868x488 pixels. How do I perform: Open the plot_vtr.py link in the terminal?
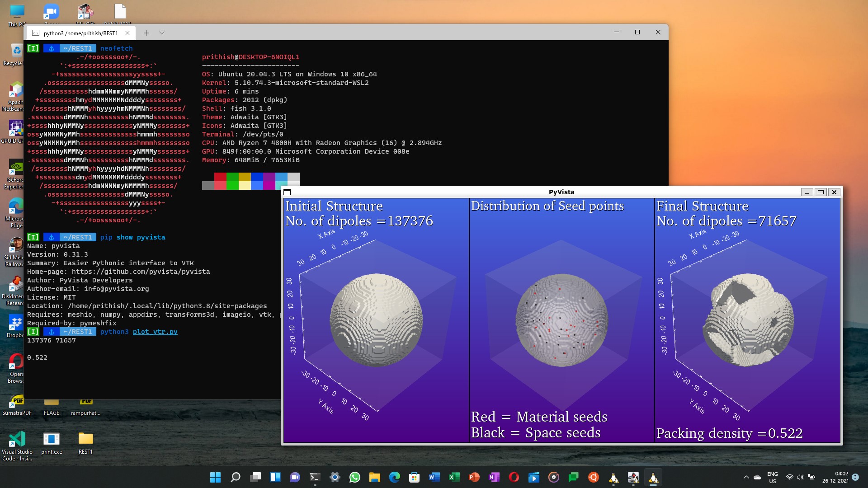(155, 332)
